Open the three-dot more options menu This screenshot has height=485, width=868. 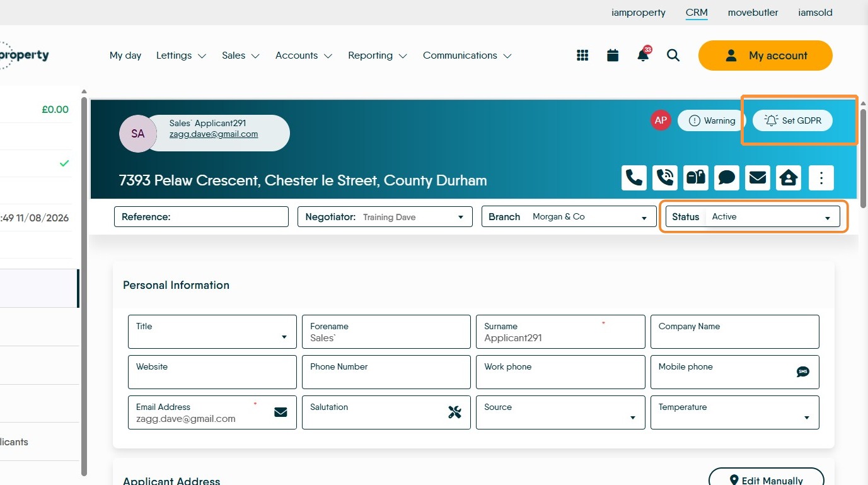(821, 178)
